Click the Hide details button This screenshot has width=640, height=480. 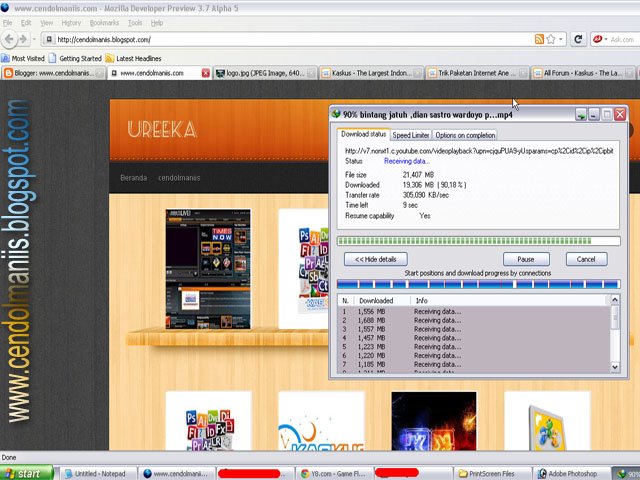(x=376, y=259)
